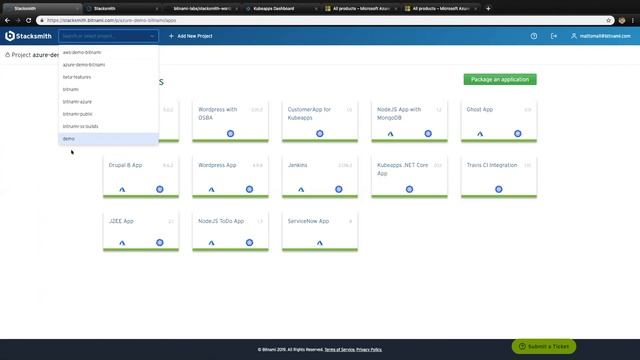Select bitnami-public project from list
Viewport: 640px width, 360px height.
108,114
